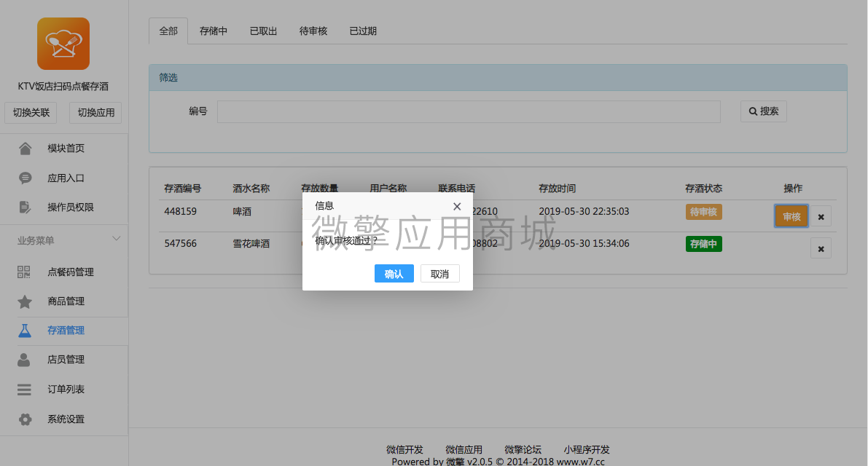This screenshot has height=466, width=868.
Task: Switch to the 全部 tab
Action: [168, 31]
